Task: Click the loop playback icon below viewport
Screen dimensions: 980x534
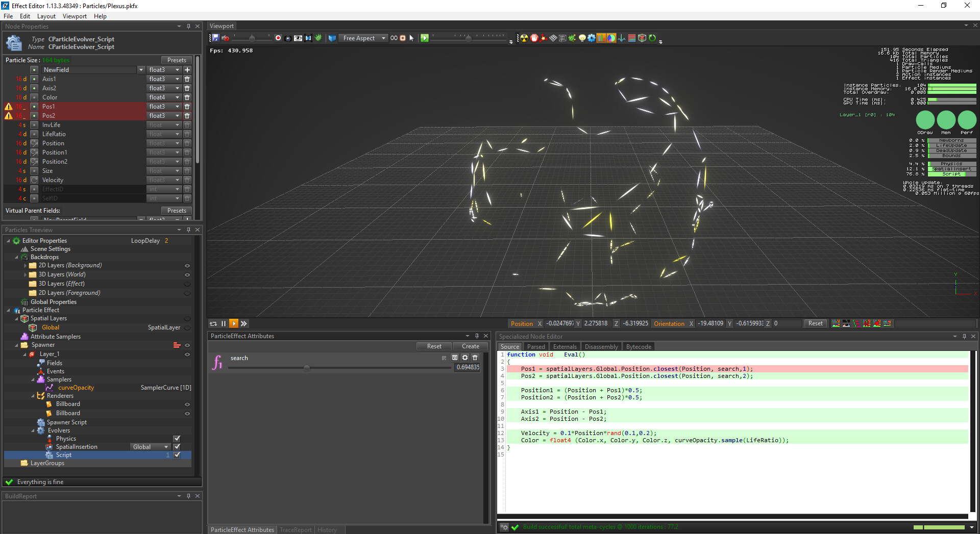Action: click(213, 323)
